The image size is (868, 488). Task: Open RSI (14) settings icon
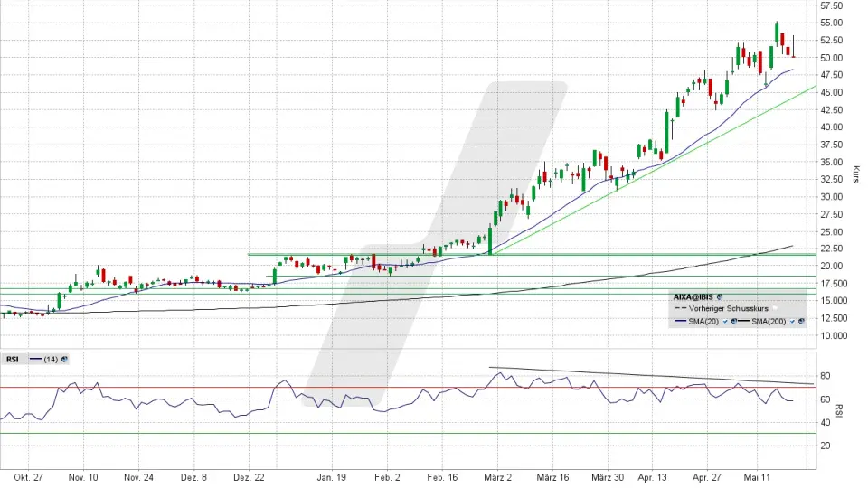(x=64, y=359)
